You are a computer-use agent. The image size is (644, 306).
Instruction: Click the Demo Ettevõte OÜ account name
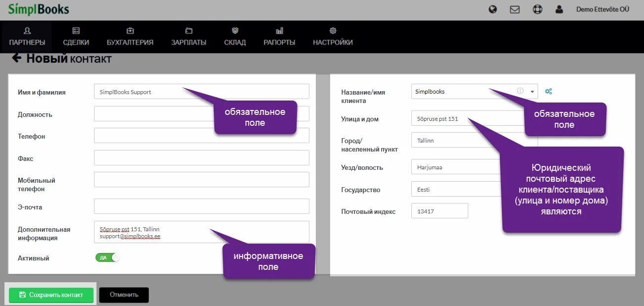point(603,9)
